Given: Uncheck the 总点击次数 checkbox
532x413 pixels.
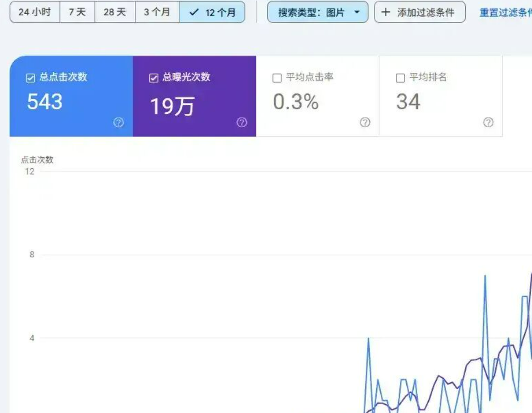Looking at the screenshot, I should 31,78.
